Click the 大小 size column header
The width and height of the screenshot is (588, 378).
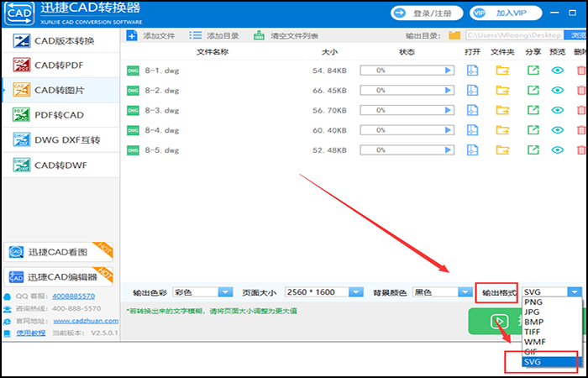[329, 52]
